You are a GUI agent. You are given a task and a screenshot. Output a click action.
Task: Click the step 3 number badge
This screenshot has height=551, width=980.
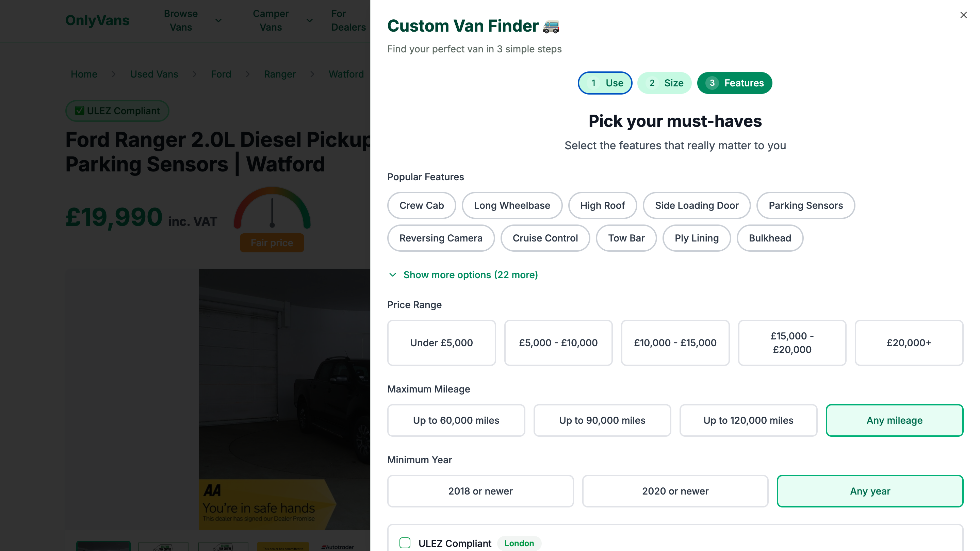click(712, 83)
